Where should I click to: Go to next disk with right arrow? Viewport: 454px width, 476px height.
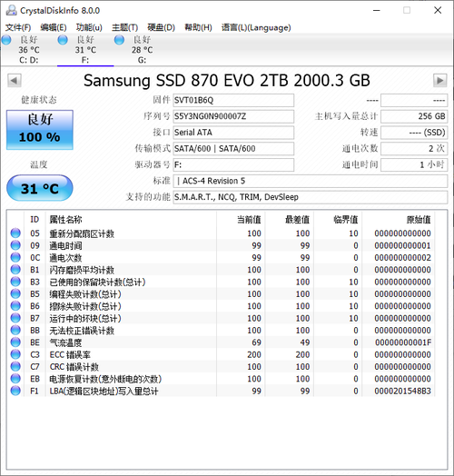(439, 81)
